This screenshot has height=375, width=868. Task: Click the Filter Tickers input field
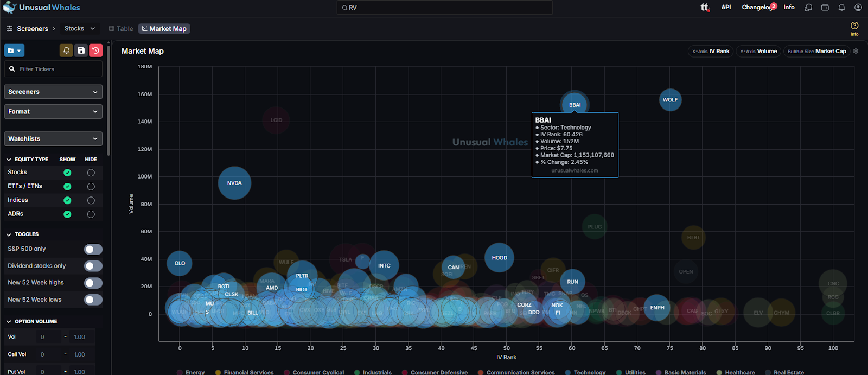[x=53, y=69]
